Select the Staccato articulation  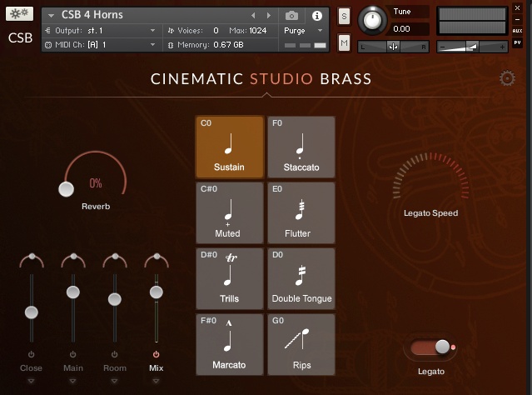pyautogui.click(x=301, y=147)
